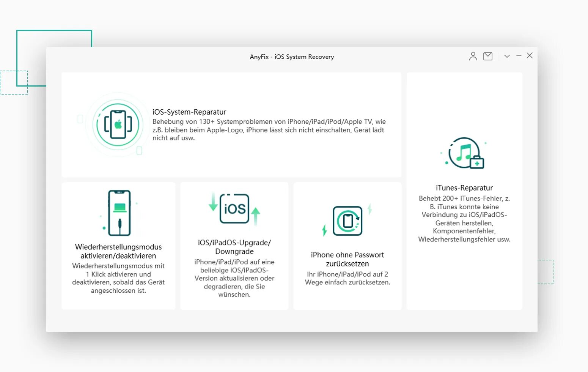Expand the title bar dropdown chevron

point(507,56)
